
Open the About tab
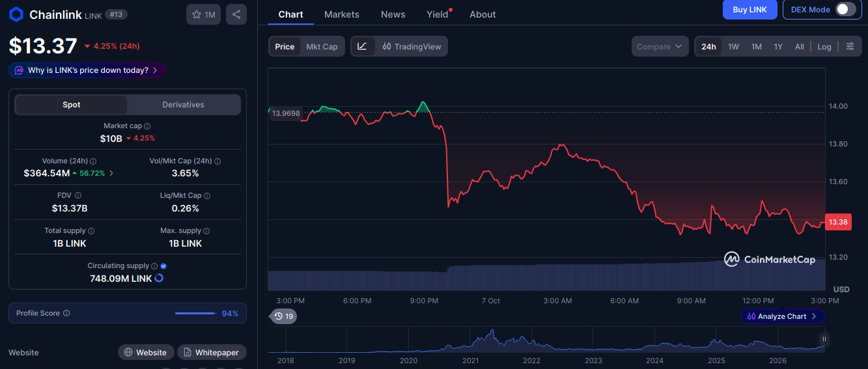pos(483,14)
